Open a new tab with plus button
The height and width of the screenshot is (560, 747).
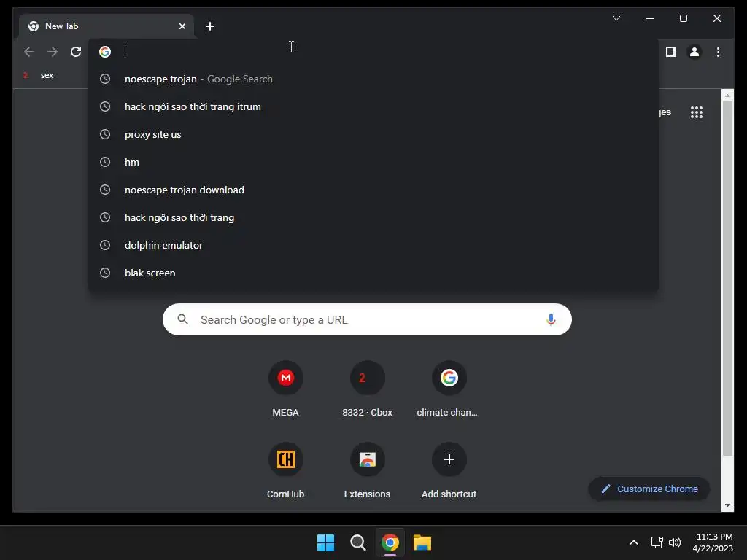[x=209, y=26]
